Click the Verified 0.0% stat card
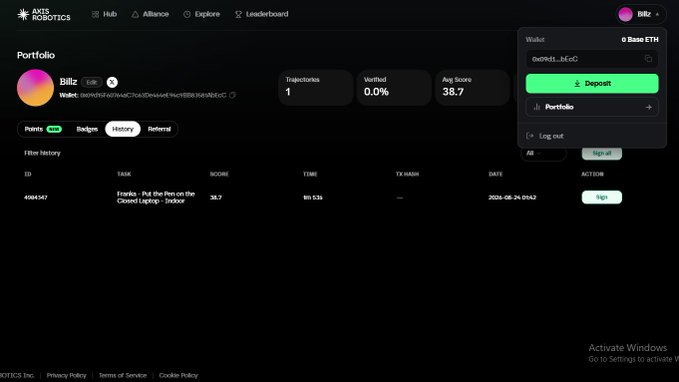 [394, 88]
